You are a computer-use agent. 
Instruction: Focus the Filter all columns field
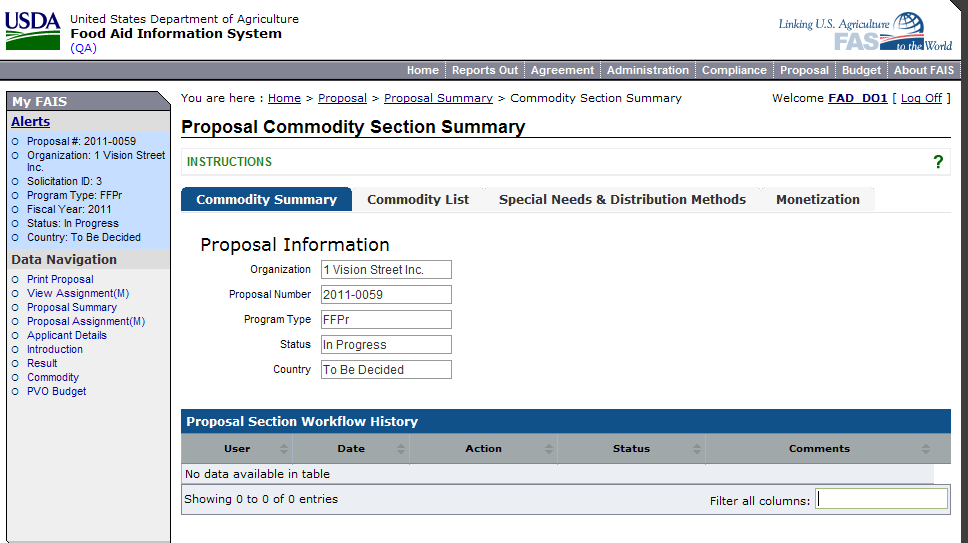pos(881,499)
